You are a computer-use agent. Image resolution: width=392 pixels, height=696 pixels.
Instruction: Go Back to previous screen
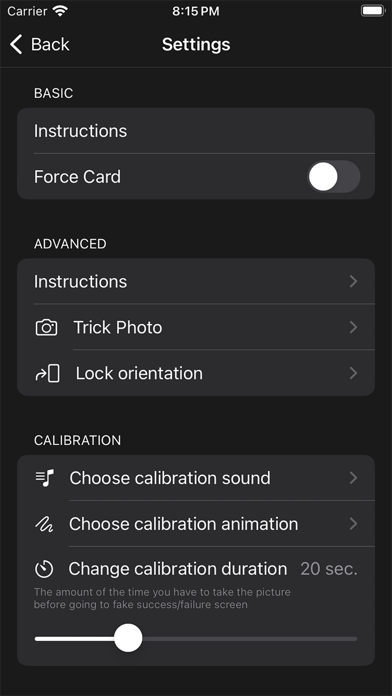(40, 44)
